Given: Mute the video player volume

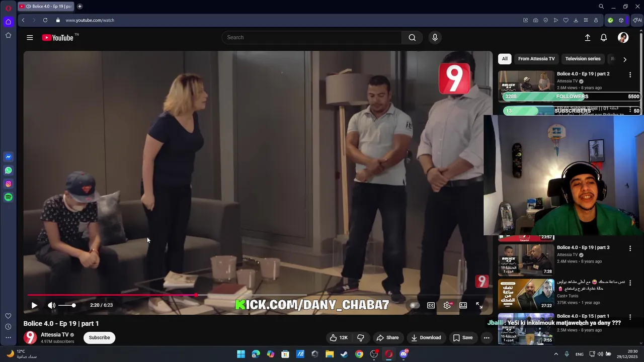Looking at the screenshot, I should tap(51, 305).
